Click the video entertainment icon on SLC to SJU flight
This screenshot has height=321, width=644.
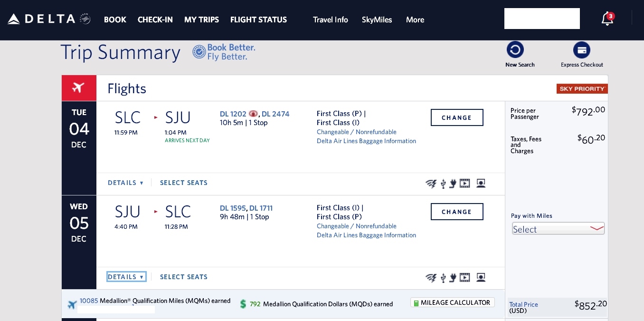click(464, 183)
